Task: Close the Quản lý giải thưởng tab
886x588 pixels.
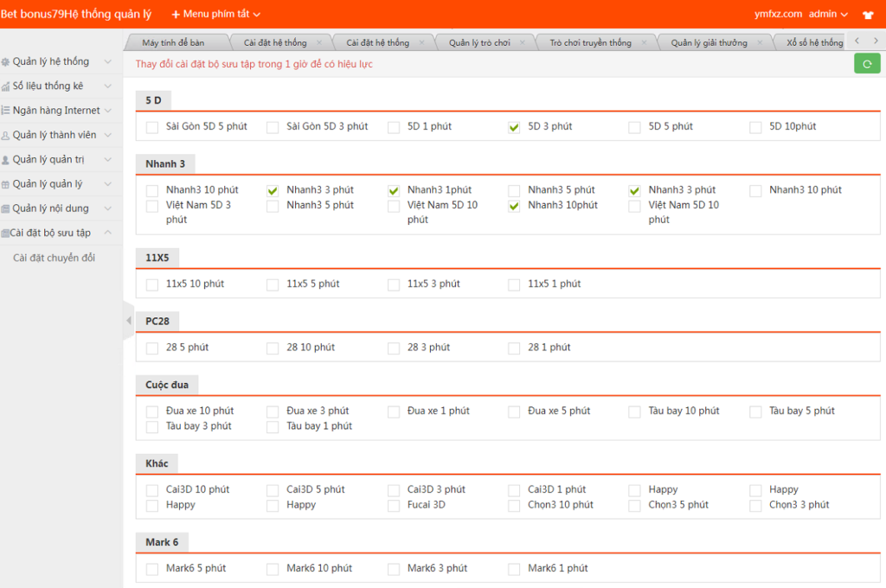Action: (761, 42)
